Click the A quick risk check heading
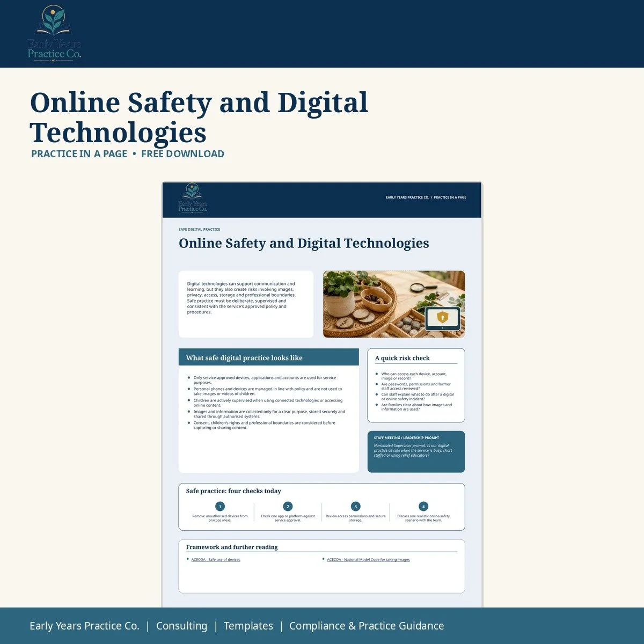Image resolution: width=644 pixels, height=644 pixels. [402, 358]
